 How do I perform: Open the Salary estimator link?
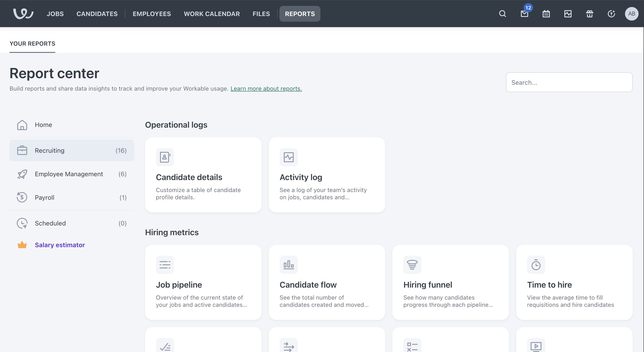click(x=60, y=245)
